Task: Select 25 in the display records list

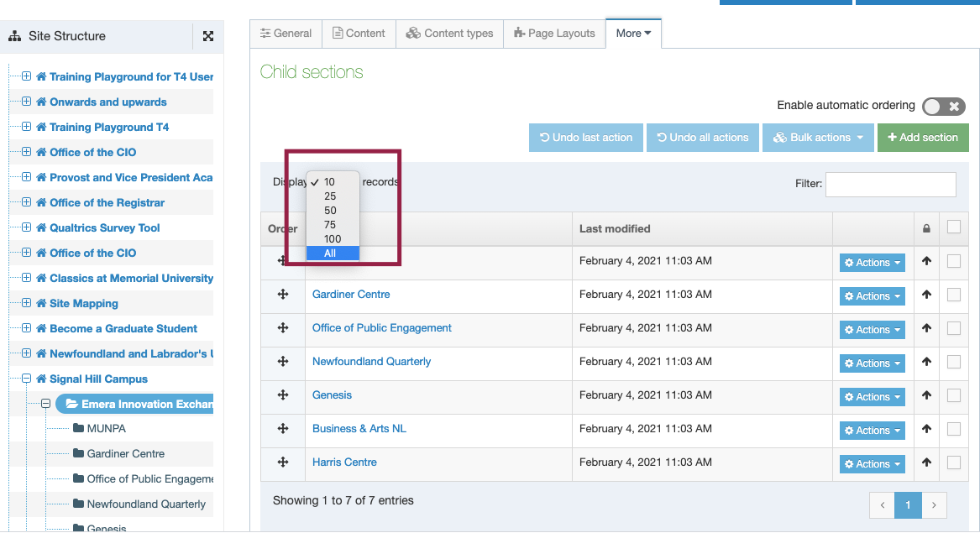Action: (x=333, y=196)
